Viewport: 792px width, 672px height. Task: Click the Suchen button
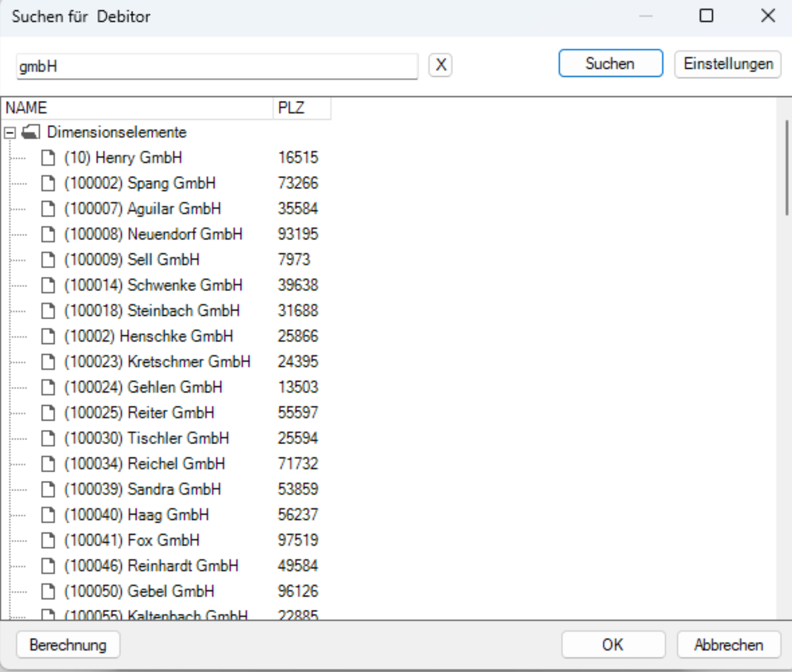point(611,63)
